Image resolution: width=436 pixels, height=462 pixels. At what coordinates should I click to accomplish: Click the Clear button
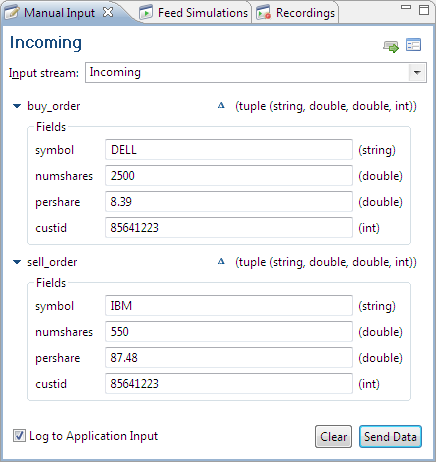click(333, 437)
